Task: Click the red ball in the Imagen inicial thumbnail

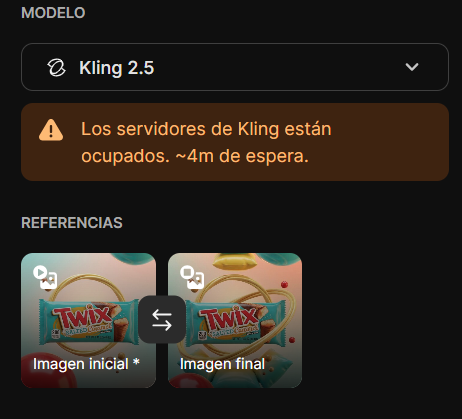Action: pyautogui.click(x=47, y=370)
